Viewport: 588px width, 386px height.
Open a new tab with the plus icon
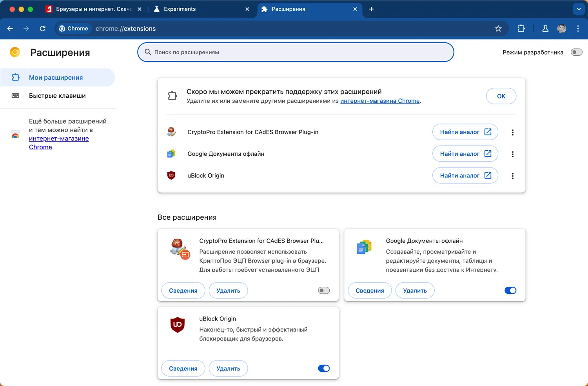[x=371, y=9]
